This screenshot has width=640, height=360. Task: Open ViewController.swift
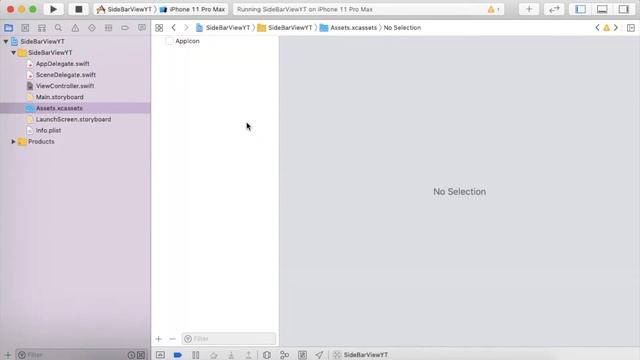[x=65, y=86]
